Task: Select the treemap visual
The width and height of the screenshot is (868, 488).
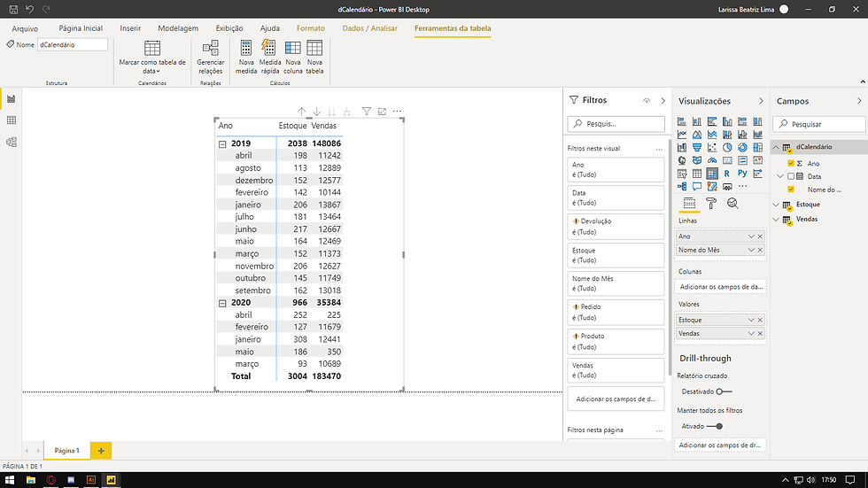Action: [x=757, y=148]
